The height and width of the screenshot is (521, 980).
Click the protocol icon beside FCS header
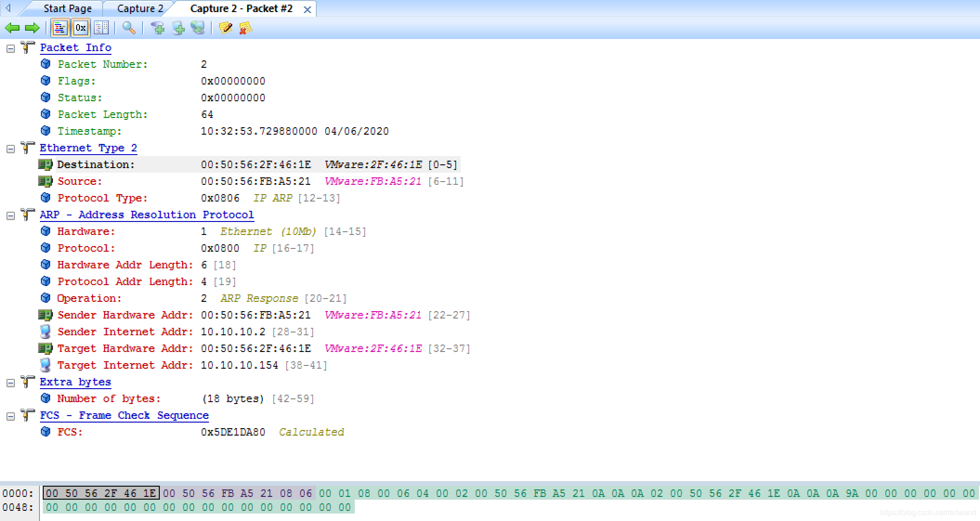click(28, 415)
